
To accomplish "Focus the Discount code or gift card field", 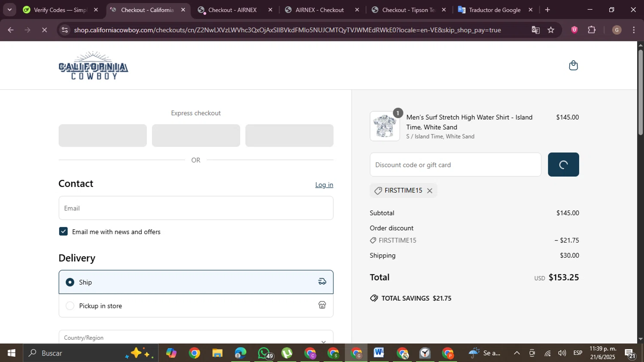I will tap(455, 164).
